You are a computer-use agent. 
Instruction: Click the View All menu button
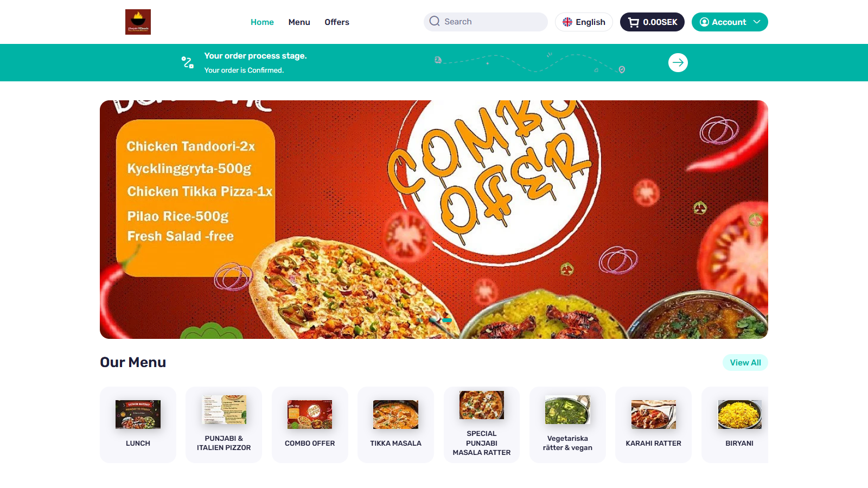(745, 363)
